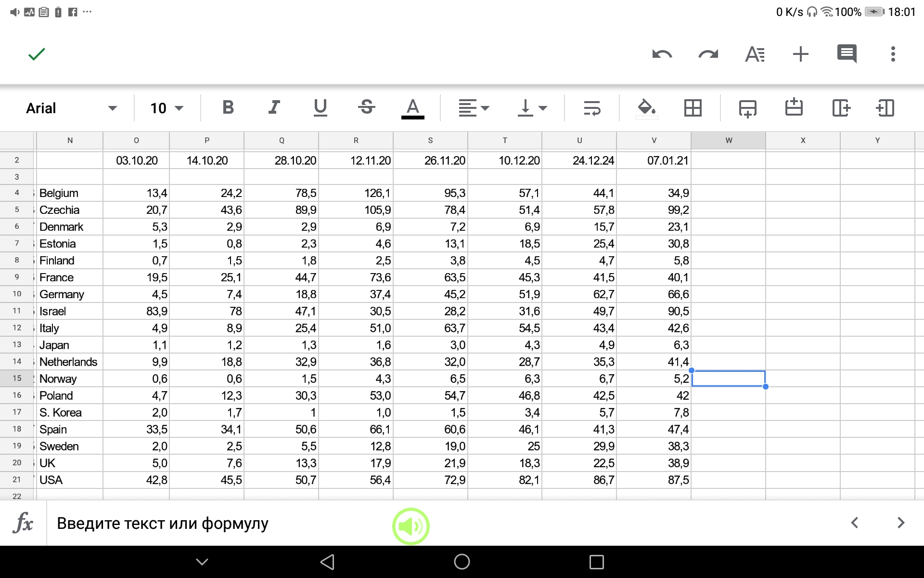Add a comment with comment icon
The width and height of the screenshot is (924, 578).
(x=847, y=54)
